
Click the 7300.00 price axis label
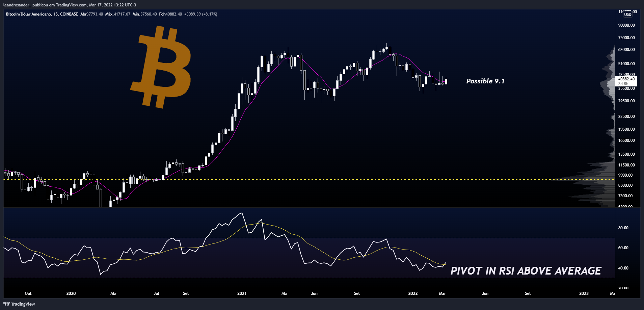click(625, 196)
